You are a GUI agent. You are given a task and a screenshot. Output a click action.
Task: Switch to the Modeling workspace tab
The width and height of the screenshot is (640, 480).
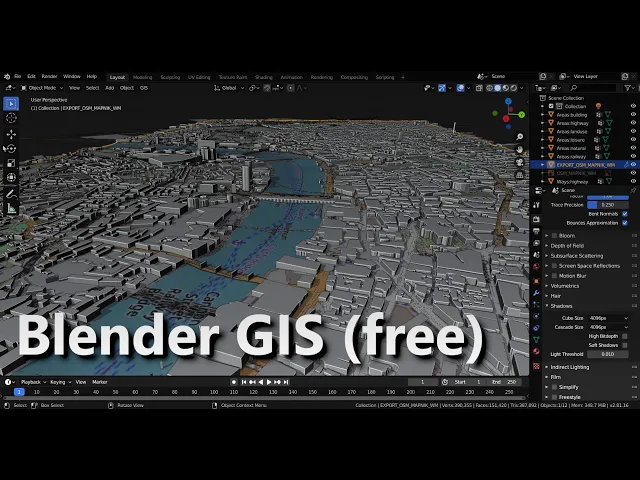[142, 77]
